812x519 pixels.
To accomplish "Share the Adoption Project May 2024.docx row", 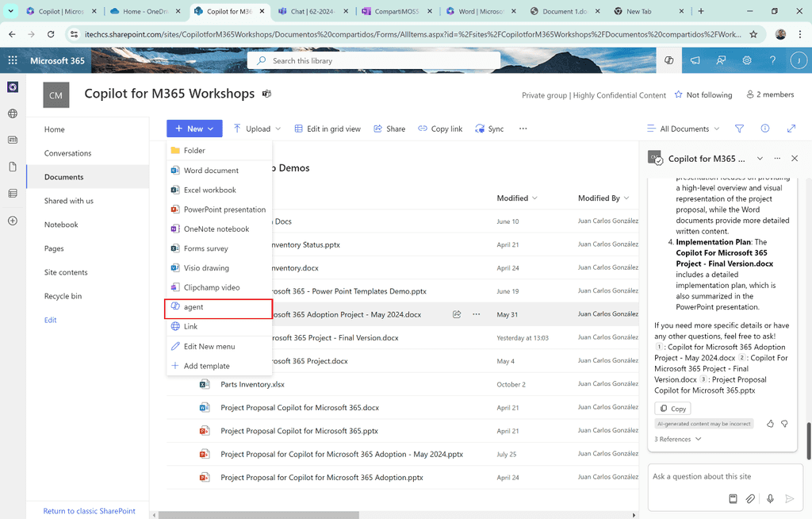I will click(457, 314).
